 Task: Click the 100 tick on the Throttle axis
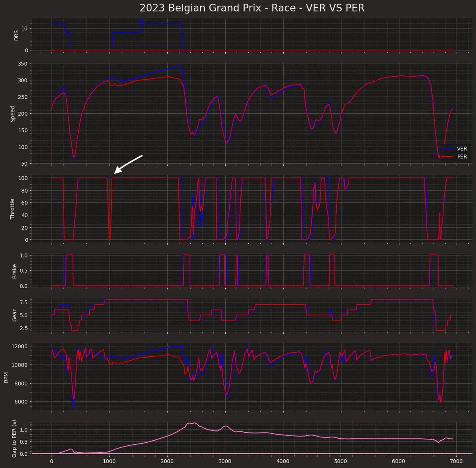click(x=22, y=178)
